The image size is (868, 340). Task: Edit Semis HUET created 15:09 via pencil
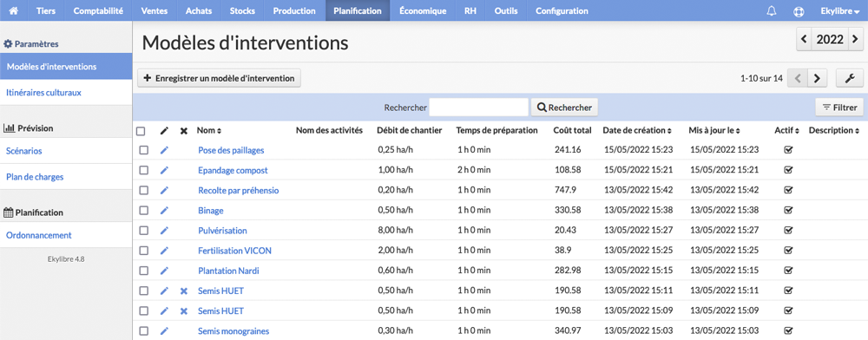164,311
